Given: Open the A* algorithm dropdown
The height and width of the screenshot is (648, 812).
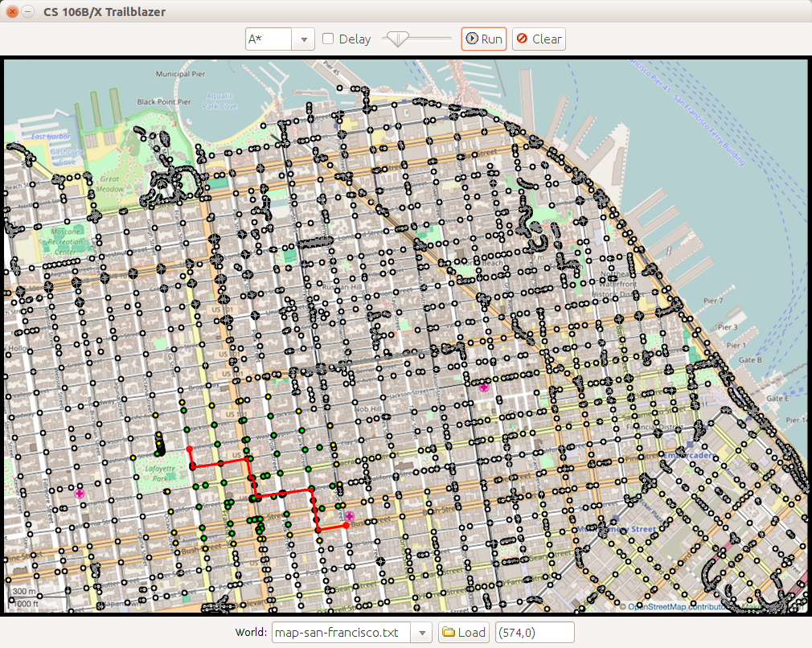Looking at the screenshot, I should point(304,39).
